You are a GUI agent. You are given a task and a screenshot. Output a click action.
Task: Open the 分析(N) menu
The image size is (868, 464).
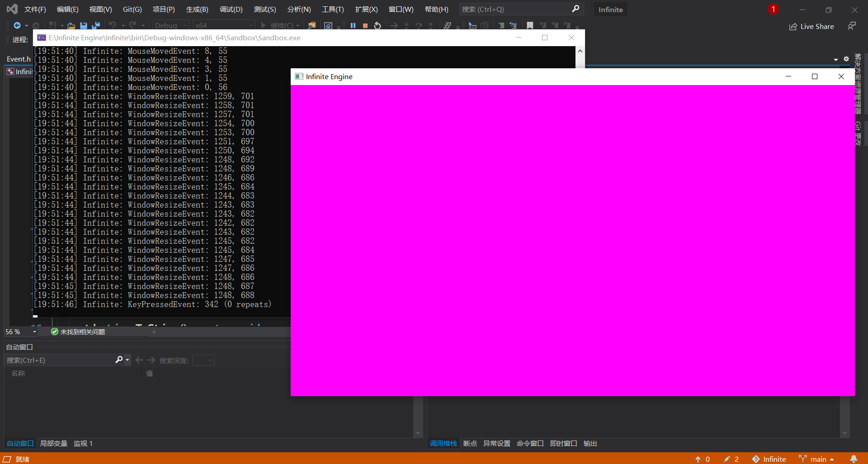pos(299,9)
